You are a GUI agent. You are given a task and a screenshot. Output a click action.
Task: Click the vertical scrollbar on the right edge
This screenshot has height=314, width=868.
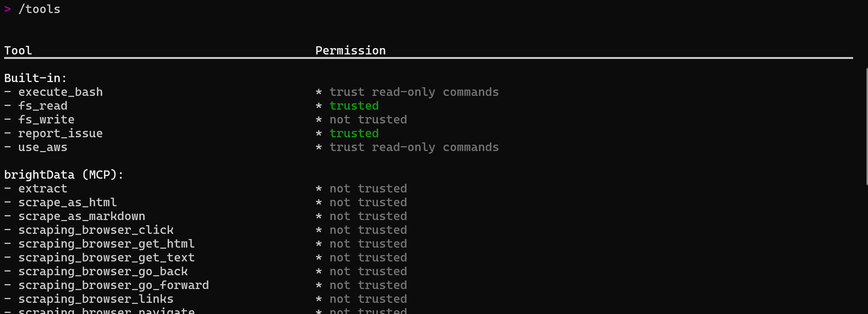pos(867,127)
